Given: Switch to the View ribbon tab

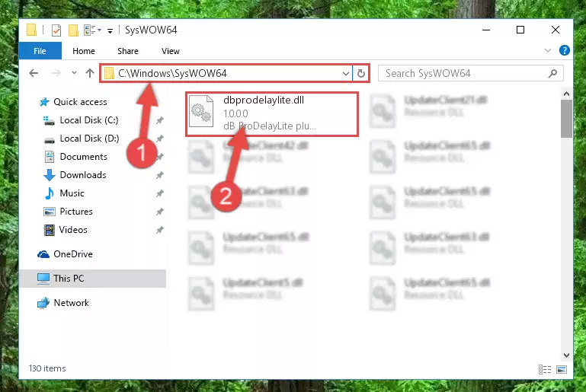Looking at the screenshot, I should (x=171, y=51).
